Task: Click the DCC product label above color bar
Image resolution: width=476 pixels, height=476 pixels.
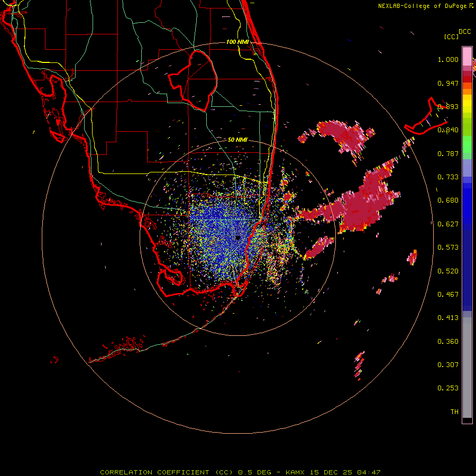Action: (464, 32)
